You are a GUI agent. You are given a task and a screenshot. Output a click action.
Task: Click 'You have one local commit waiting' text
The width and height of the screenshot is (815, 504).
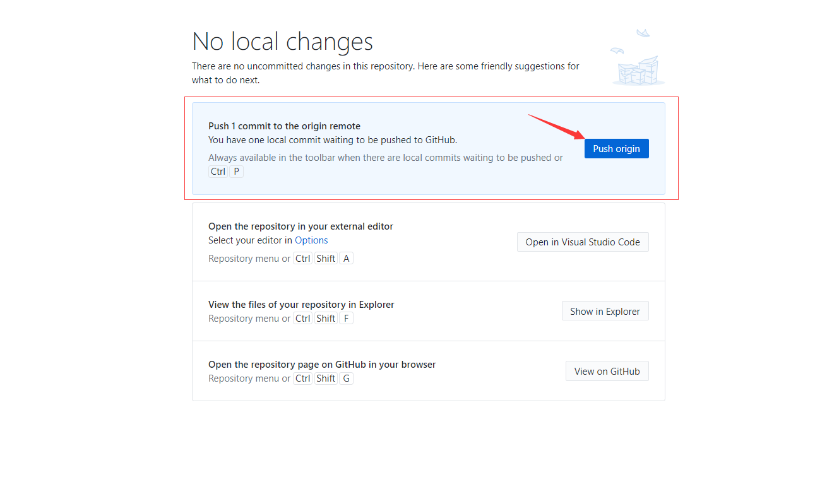(333, 140)
